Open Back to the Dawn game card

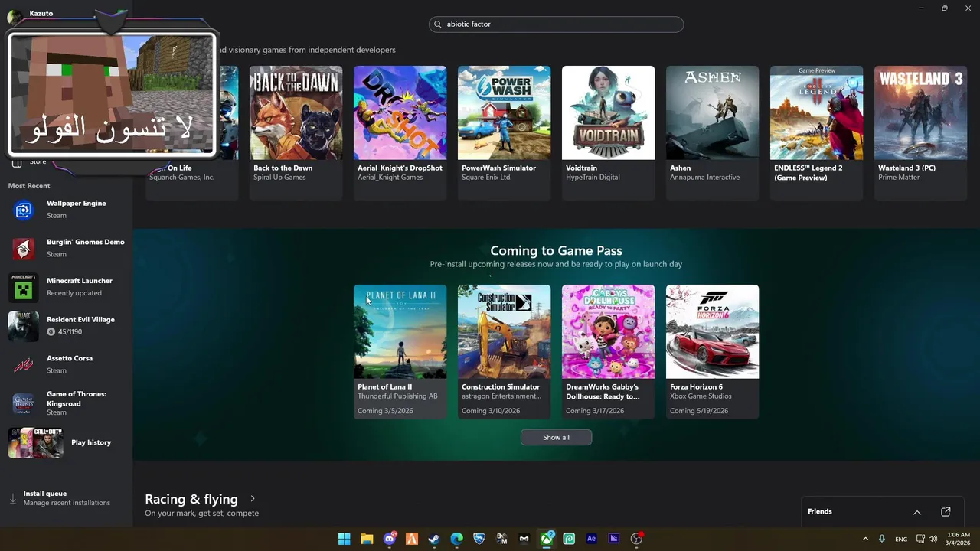pyautogui.click(x=296, y=132)
